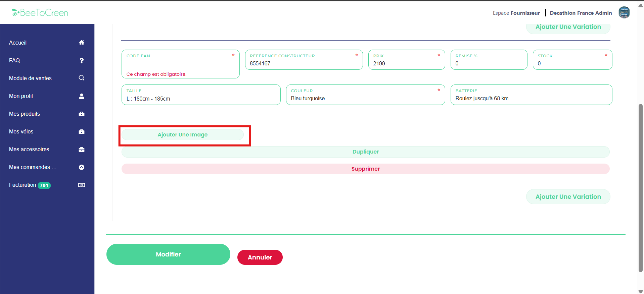
Task: Open the Taille size field
Action: 201,99
